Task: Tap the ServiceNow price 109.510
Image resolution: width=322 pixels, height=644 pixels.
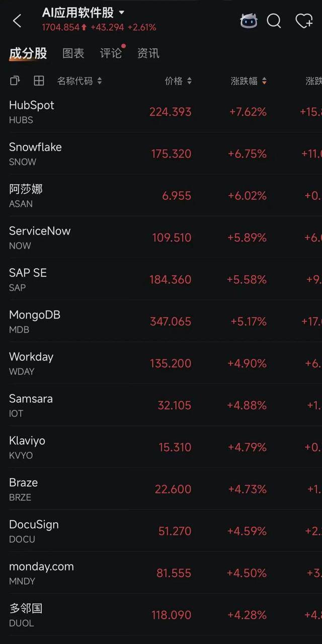Action: click(172, 237)
